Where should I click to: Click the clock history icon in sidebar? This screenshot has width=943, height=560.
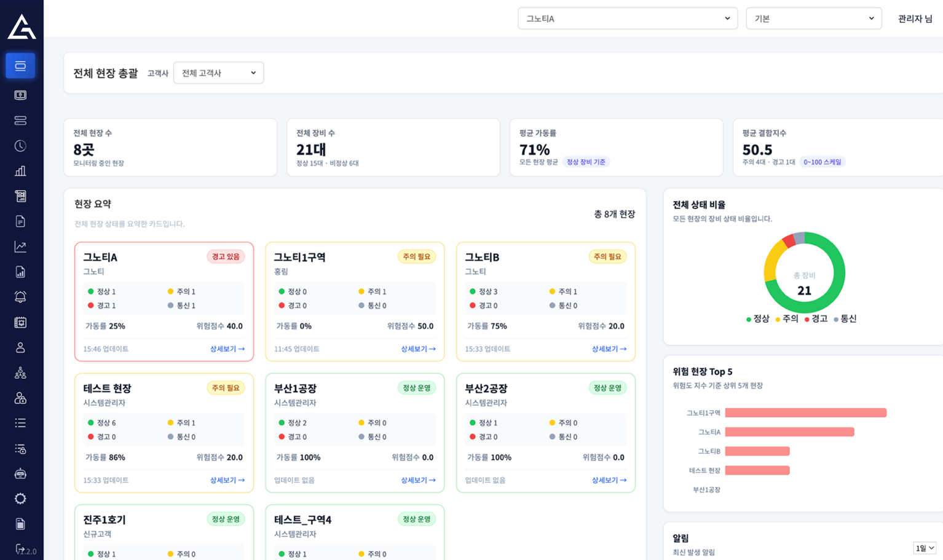click(x=20, y=146)
